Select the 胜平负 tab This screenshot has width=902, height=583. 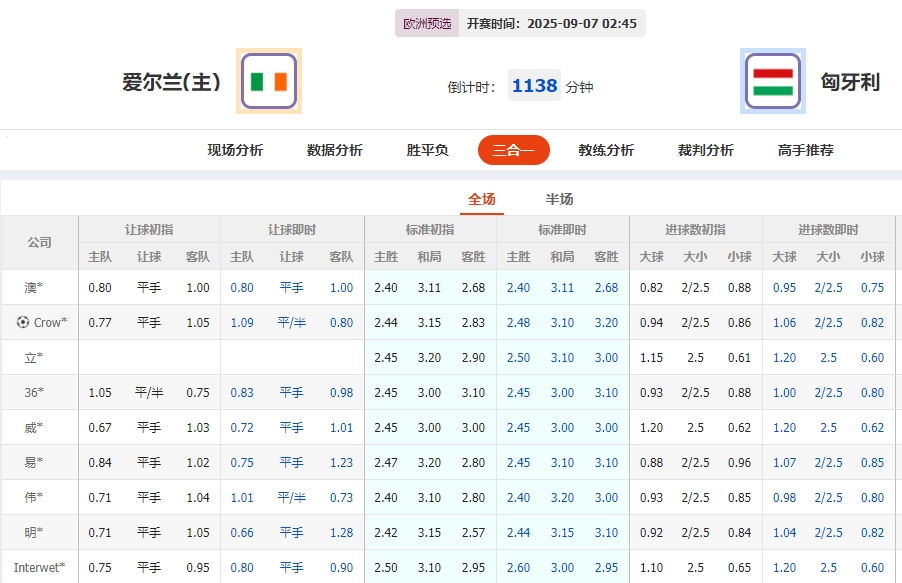coord(425,150)
